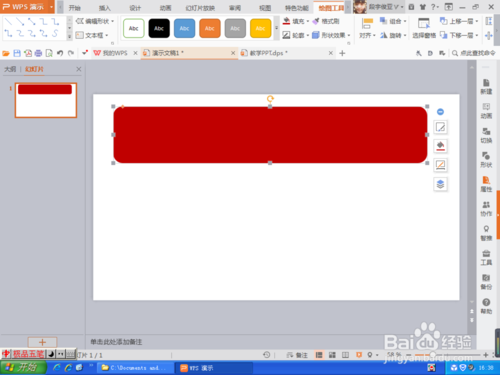The height and width of the screenshot is (375, 500).
Task: Apply the orange Abc shape style
Action: 210,28
